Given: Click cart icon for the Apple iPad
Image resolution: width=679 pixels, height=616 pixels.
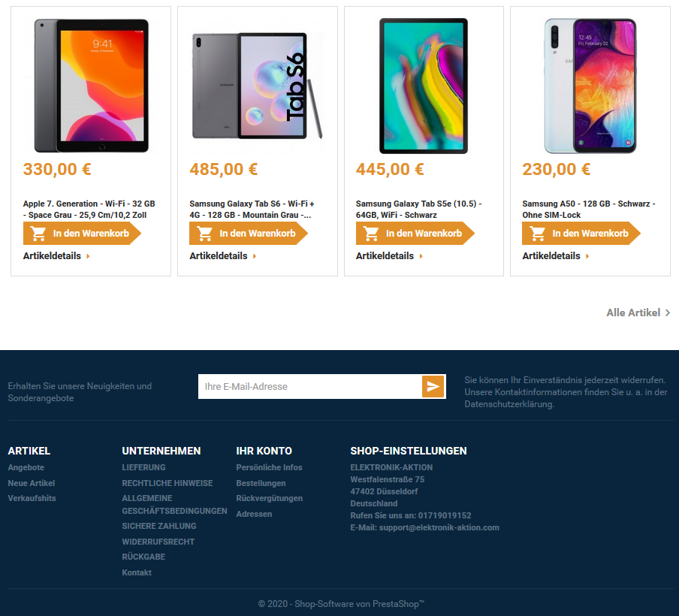Looking at the screenshot, I should [x=38, y=234].
